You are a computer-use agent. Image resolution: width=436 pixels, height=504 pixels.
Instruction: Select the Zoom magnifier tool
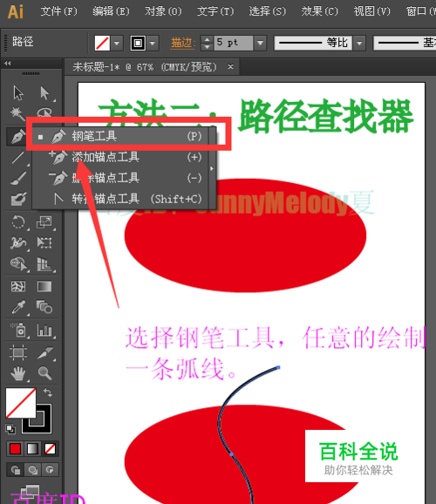click(44, 373)
